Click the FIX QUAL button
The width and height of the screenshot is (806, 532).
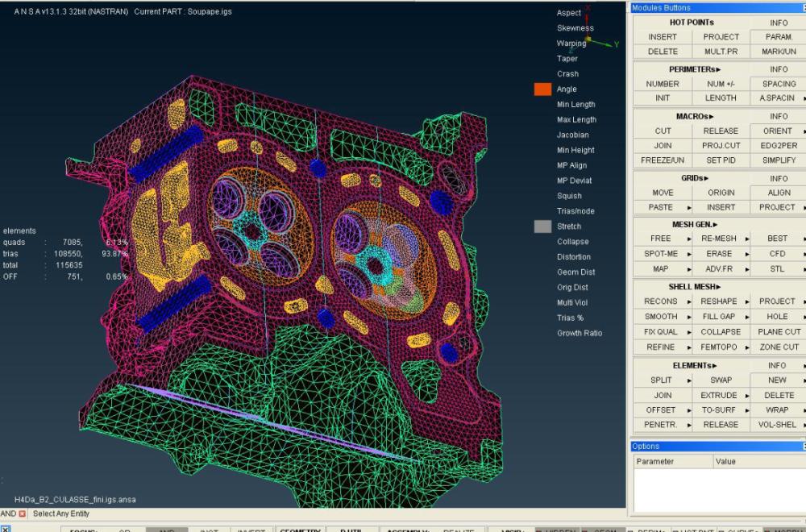click(660, 332)
